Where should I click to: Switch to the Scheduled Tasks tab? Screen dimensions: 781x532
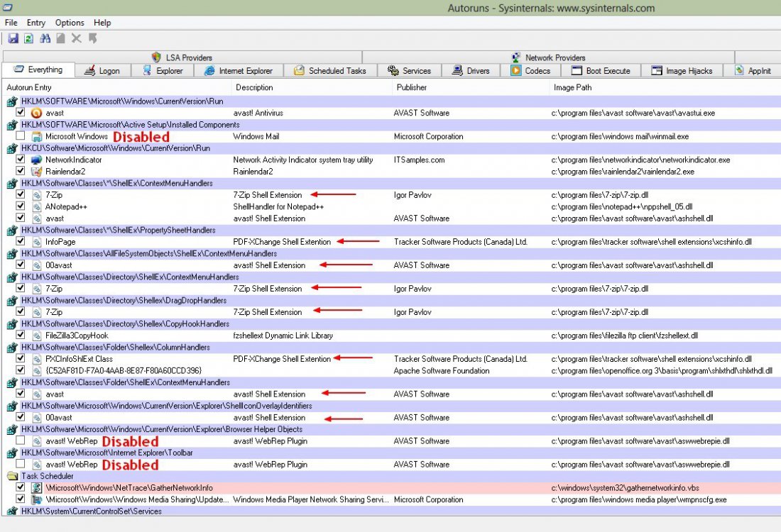click(x=330, y=71)
